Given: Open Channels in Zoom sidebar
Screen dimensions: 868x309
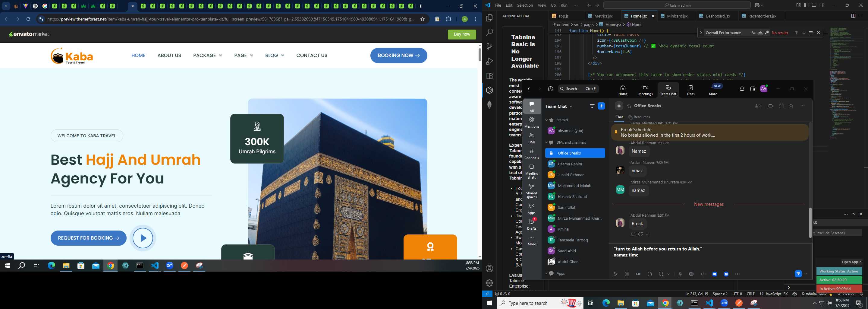Looking at the screenshot, I should click(532, 154).
